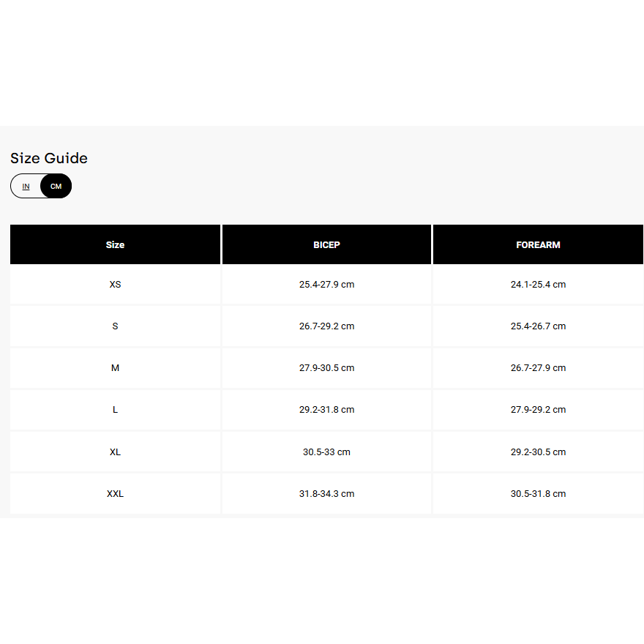This screenshot has height=644, width=644.
Task: Click the Size column header
Action: (115, 245)
